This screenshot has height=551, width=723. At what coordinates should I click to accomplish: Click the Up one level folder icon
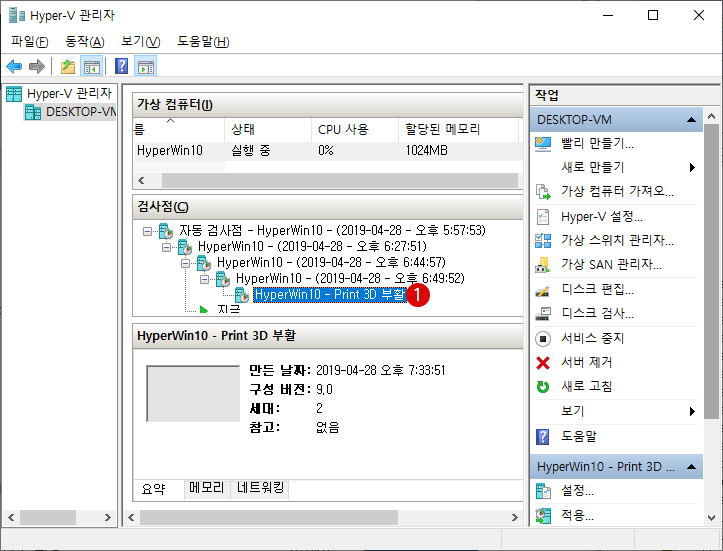pos(68,66)
